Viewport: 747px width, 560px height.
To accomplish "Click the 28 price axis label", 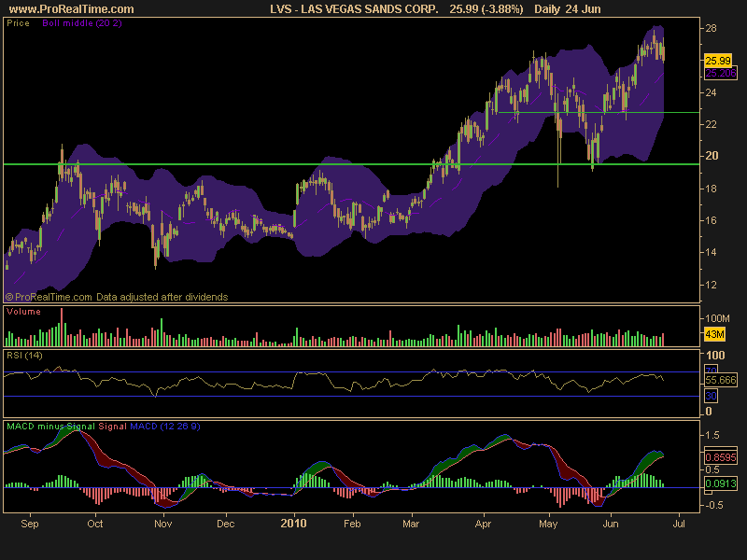I will (711, 29).
